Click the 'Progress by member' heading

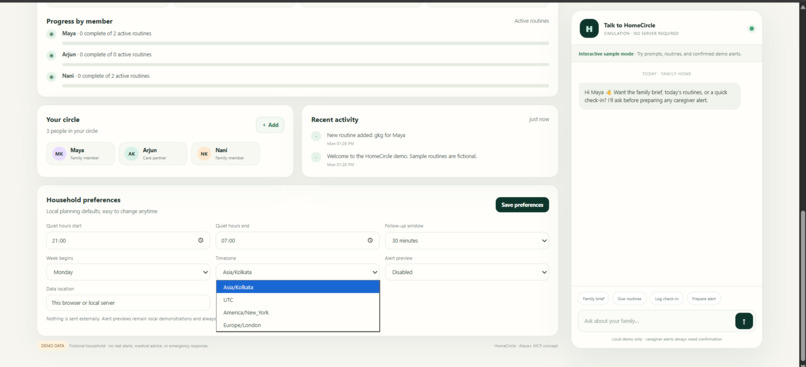[x=79, y=21]
